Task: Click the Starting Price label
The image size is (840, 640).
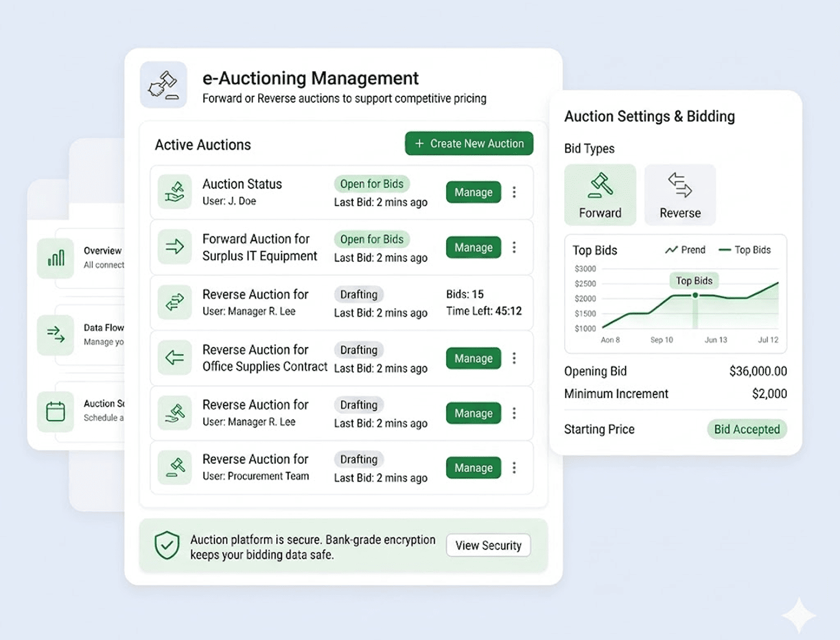Action: click(x=599, y=429)
